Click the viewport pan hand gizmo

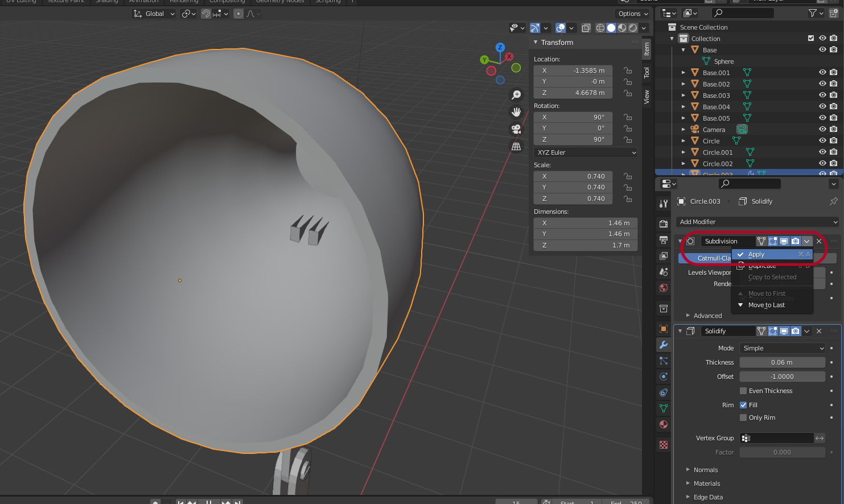pyautogui.click(x=516, y=112)
